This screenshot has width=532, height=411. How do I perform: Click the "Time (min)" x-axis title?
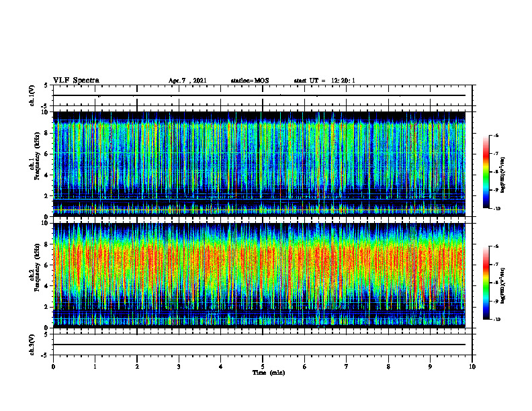(269, 373)
